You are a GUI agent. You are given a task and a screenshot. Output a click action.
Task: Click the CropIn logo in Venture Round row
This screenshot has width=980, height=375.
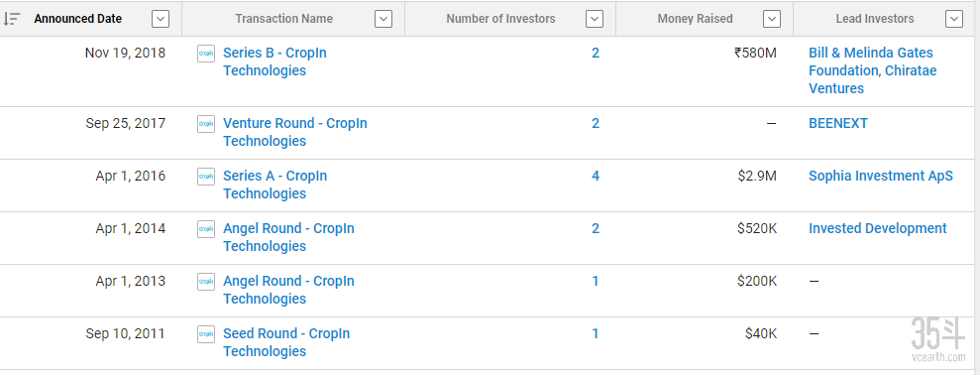pos(206,124)
